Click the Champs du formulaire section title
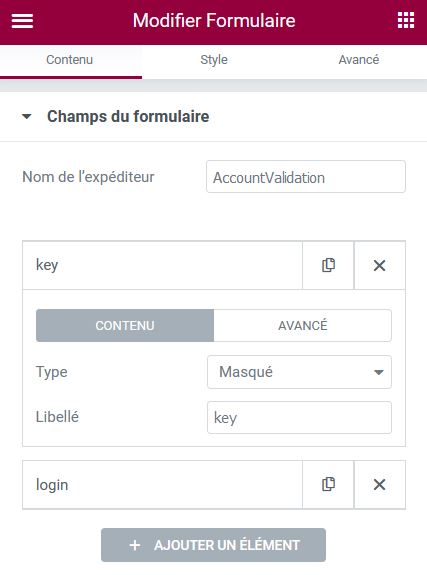 (128, 117)
